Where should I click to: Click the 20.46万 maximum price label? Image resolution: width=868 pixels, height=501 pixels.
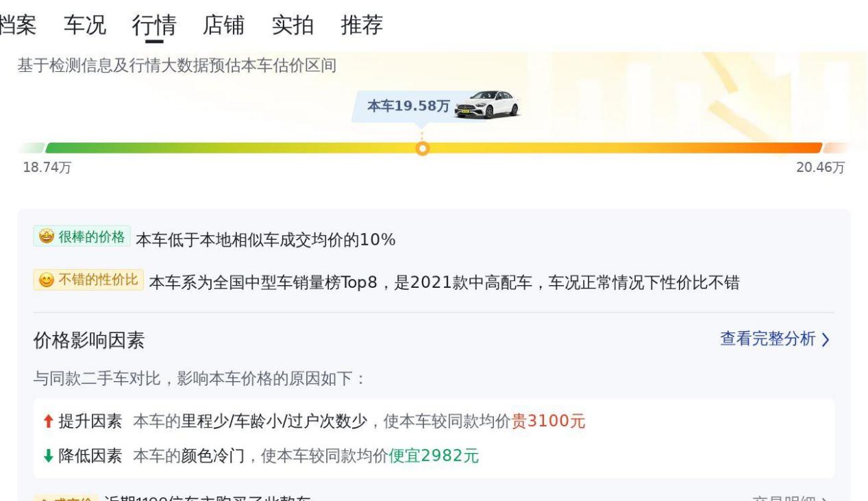point(820,168)
